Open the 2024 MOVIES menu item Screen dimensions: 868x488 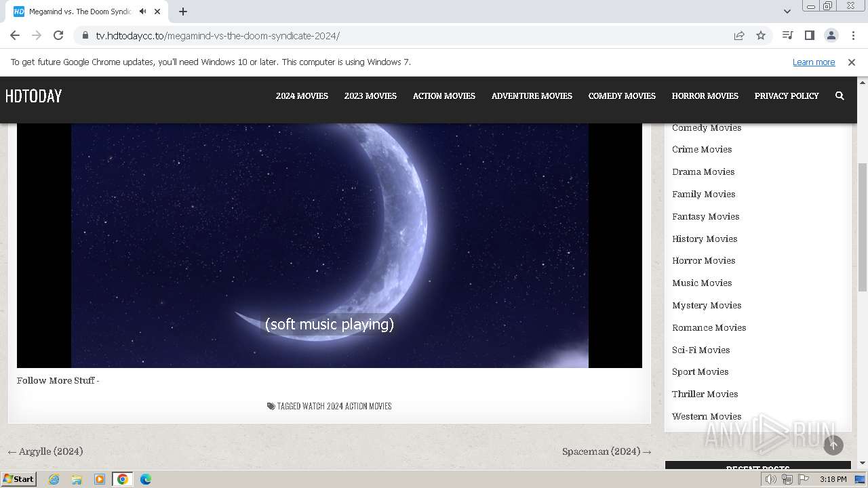(302, 96)
